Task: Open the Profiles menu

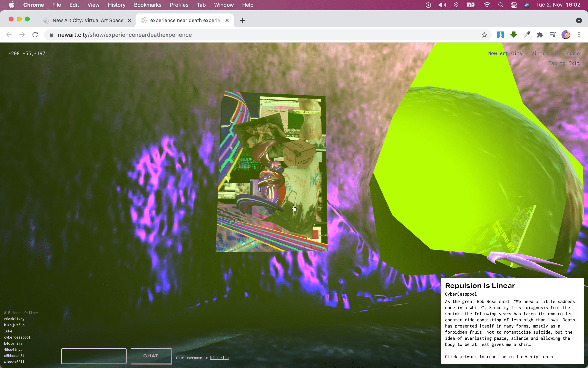Action: (x=179, y=5)
